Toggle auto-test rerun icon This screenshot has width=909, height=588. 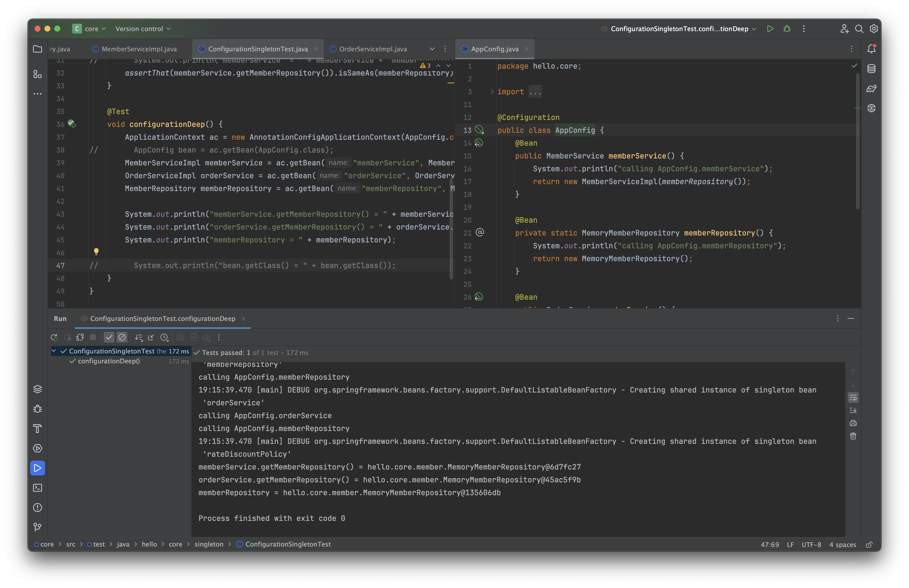80,337
